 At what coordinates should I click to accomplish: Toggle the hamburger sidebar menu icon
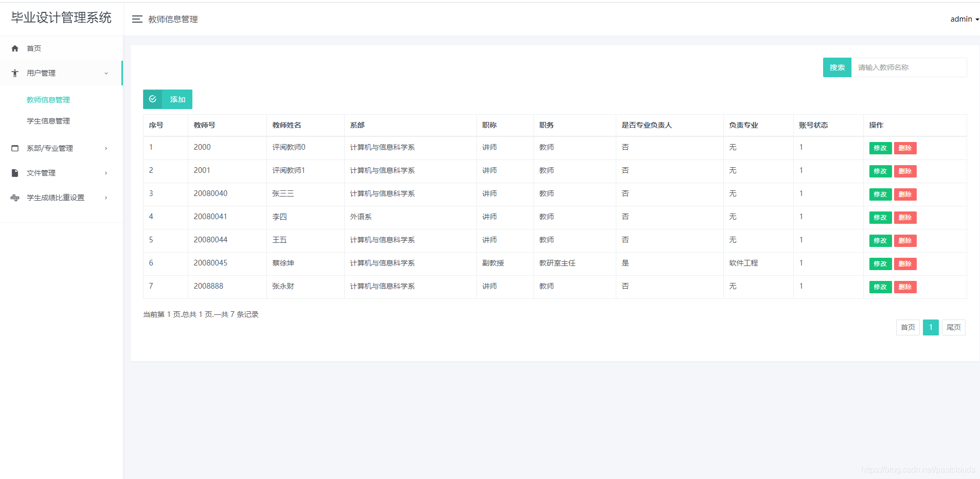(x=137, y=19)
